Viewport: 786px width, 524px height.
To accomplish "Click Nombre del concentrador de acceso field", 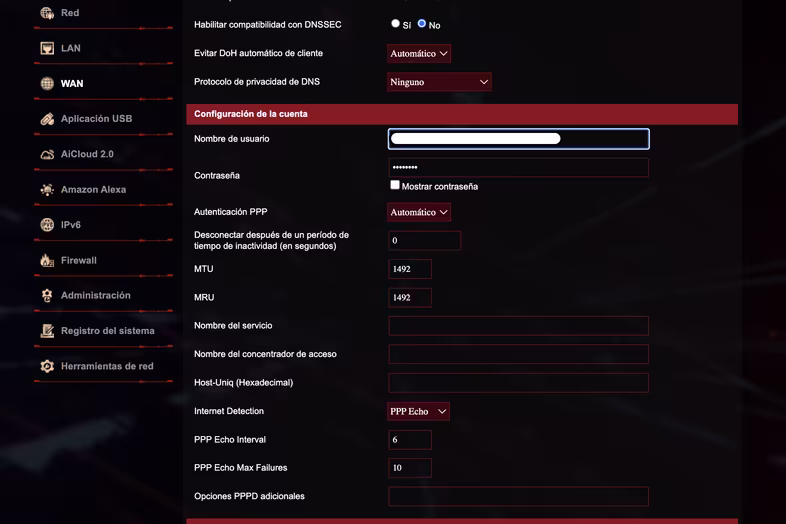I will tap(518, 354).
